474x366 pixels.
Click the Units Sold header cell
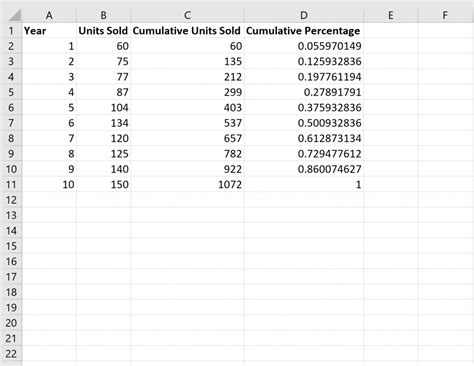tap(103, 31)
